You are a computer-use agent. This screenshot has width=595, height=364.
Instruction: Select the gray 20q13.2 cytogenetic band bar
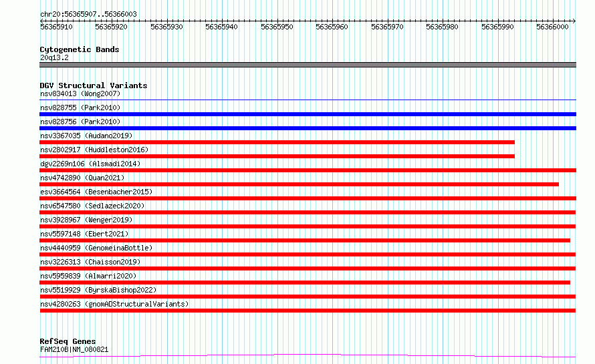(x=308, y=65)
